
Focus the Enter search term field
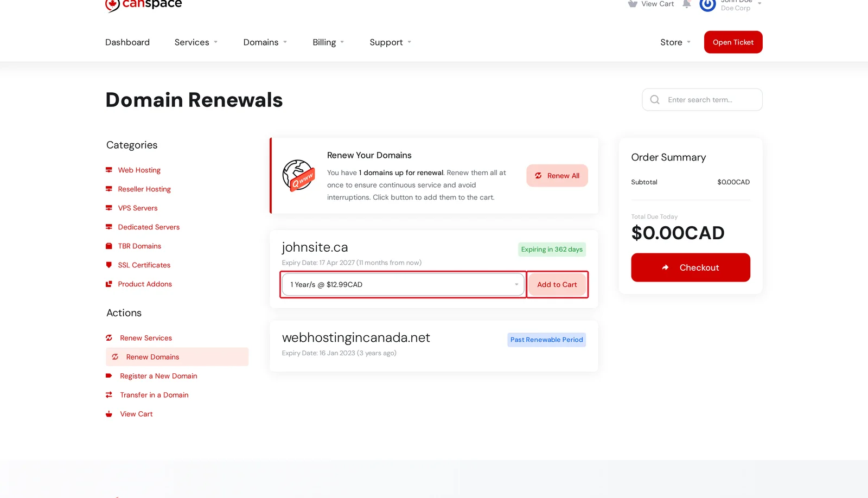tap(702, 100)
